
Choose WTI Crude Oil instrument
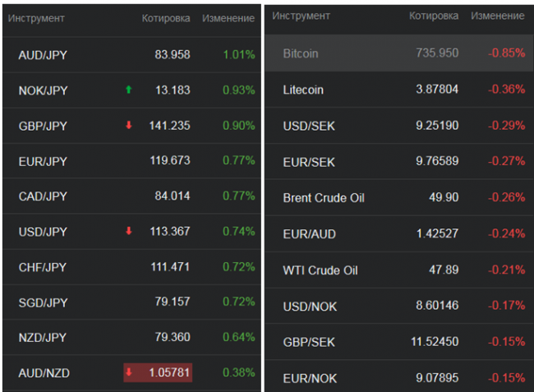tap(320, 270)
